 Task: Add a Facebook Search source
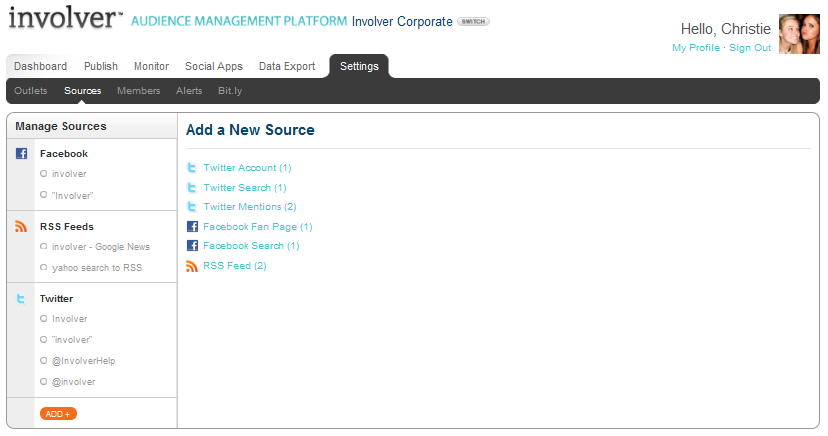point(251,245)
